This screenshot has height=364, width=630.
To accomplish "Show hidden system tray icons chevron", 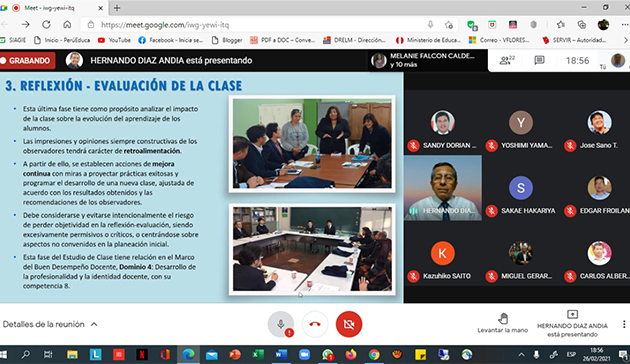I will [521, 354].
